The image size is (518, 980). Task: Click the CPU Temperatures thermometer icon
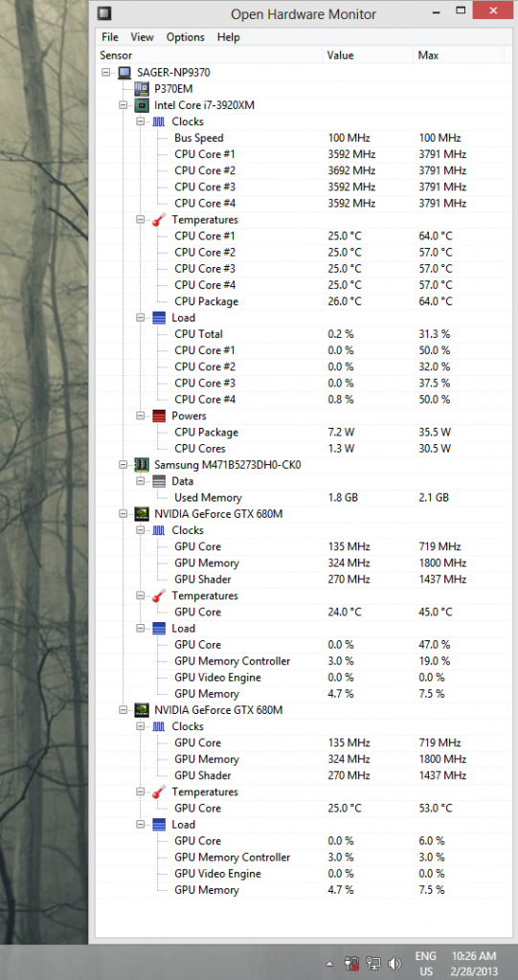pos(160,220)
